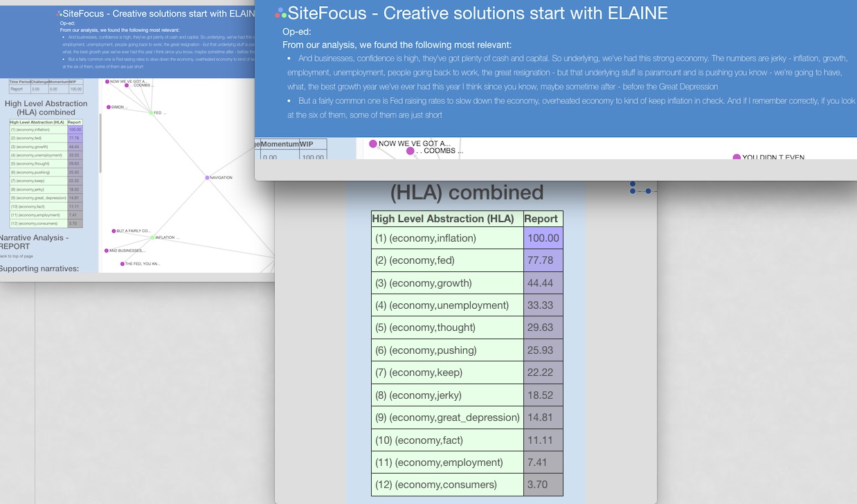The height and width of the screenshot is (504, 857).
Task: Click the 'Momentum' column header in the top-right window
Action: (x=280, y=144)
